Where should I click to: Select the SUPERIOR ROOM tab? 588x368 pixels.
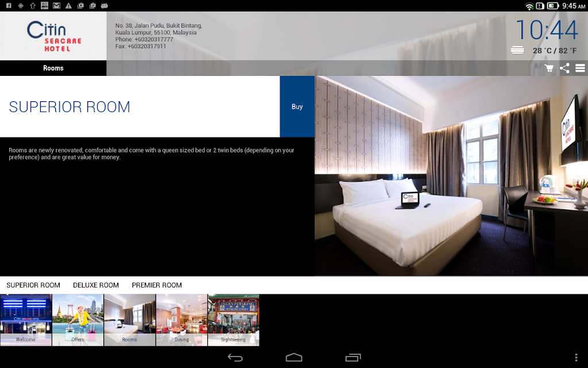(x=33, y=285)
